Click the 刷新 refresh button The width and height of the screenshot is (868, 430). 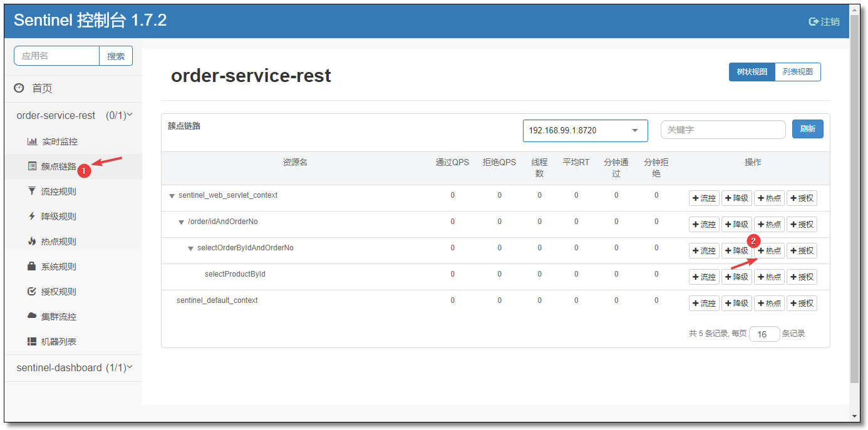click(x=807, y=129)
